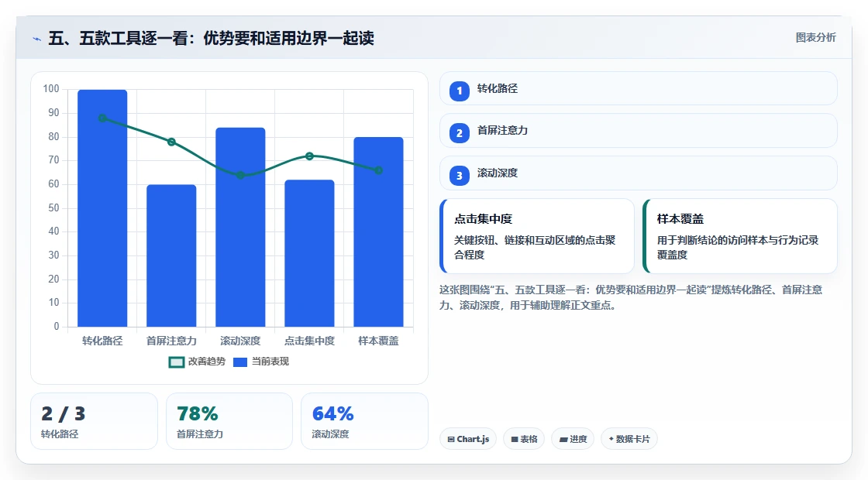Open the 首屏注意力 list row
This screenshot has width=868, height=480.
pos(639,131)
